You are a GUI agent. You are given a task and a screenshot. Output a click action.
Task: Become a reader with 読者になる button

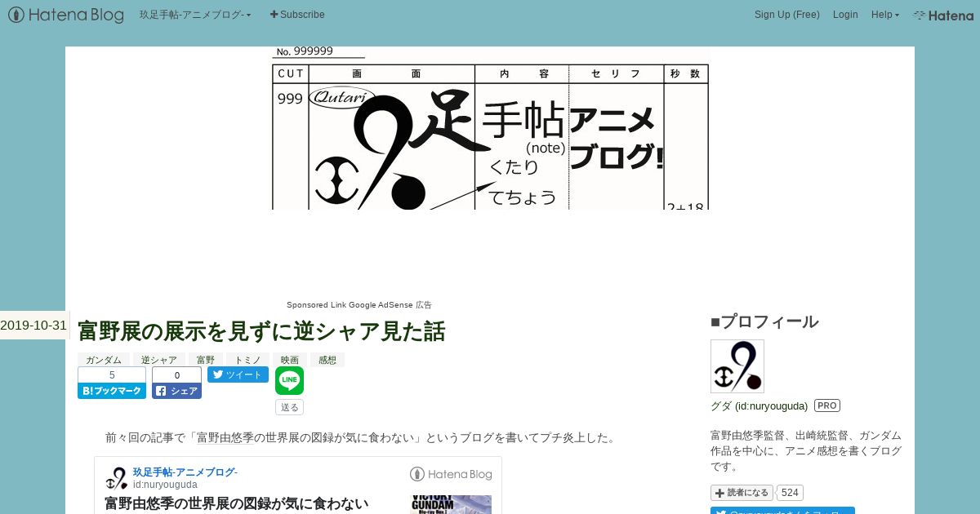742,493
